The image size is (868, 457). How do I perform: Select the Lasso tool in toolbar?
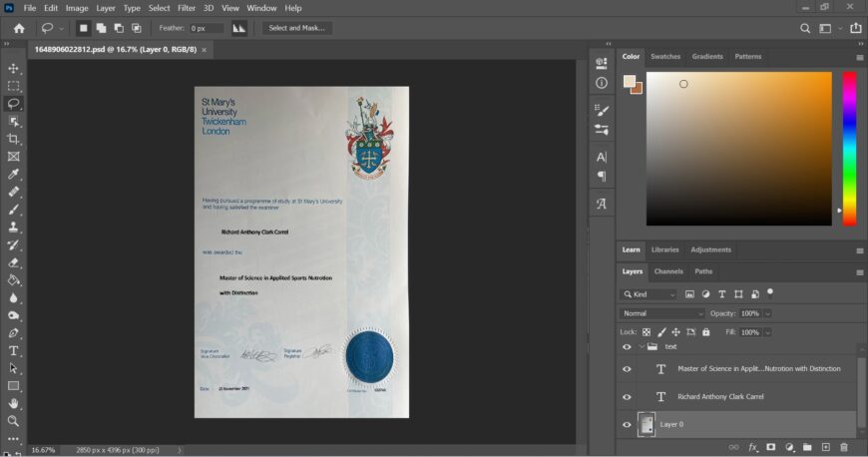point(13,104)
